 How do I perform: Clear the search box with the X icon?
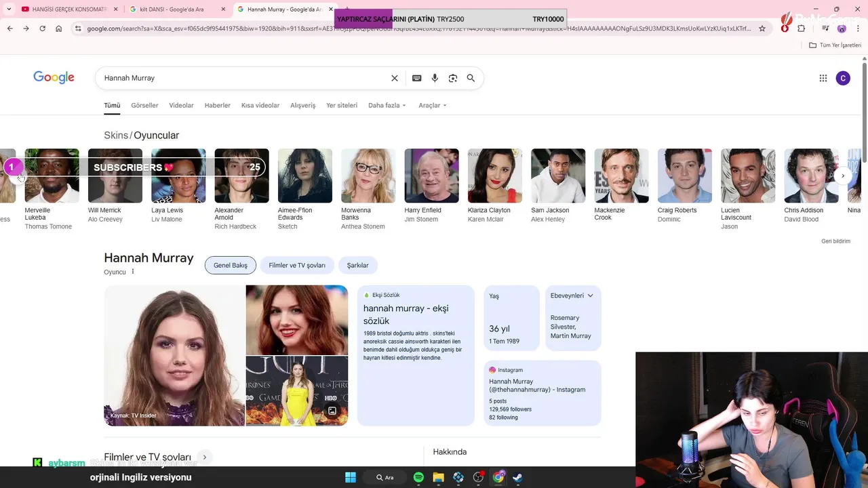click(395, 78)
